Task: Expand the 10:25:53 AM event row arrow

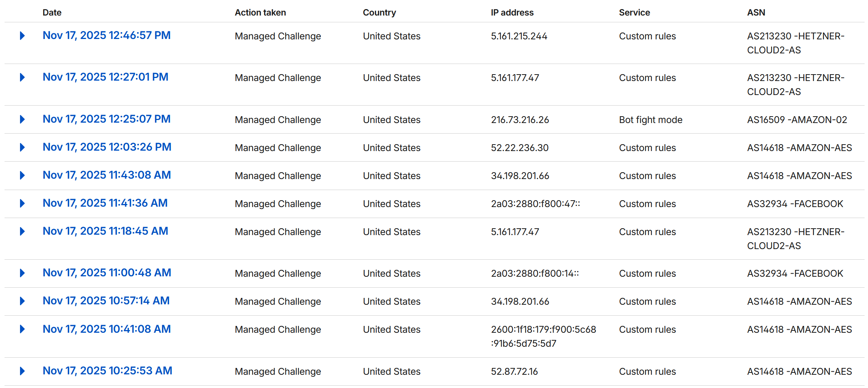Action: point(22,371)
